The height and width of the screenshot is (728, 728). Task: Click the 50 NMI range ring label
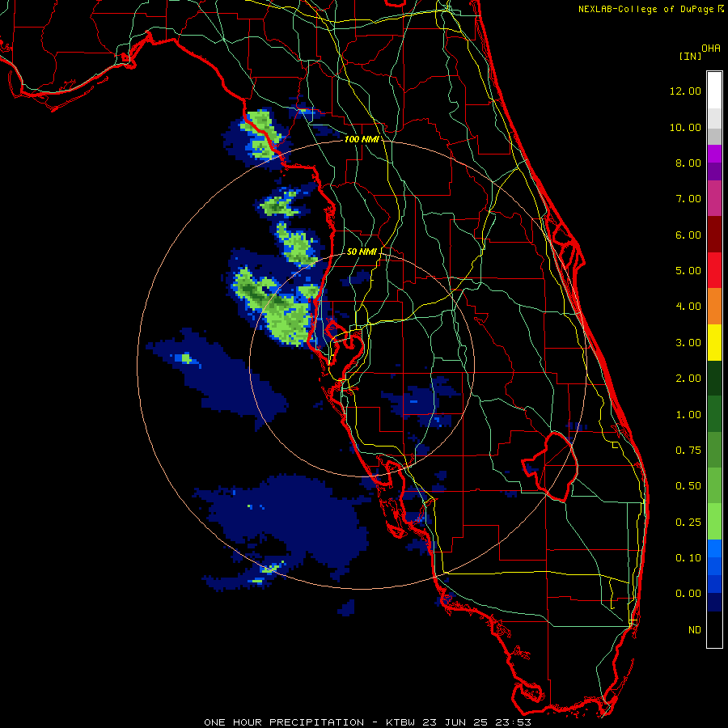(362, 252)
